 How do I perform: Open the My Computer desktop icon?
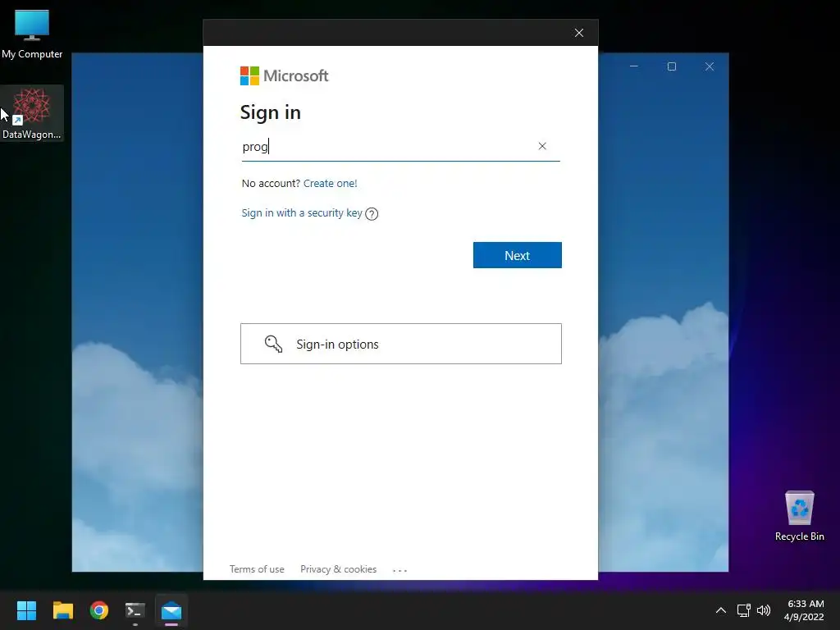(x=32, y=34)
